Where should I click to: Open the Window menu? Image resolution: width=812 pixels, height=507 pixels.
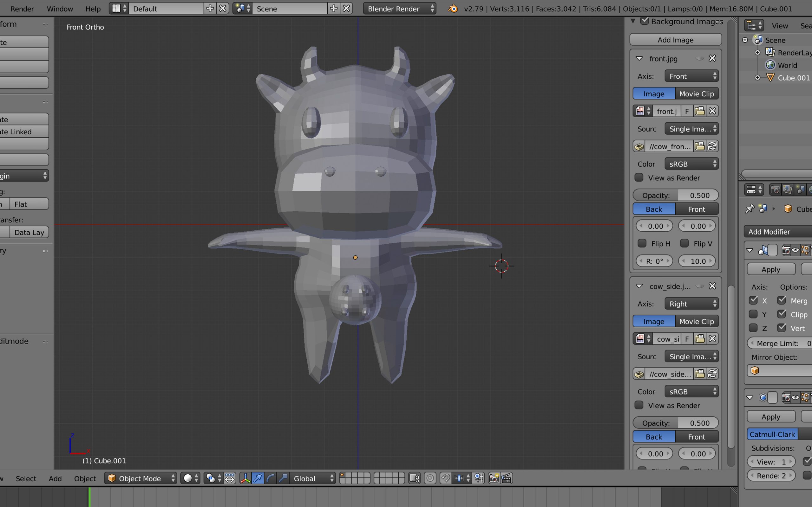coord(60,9)
